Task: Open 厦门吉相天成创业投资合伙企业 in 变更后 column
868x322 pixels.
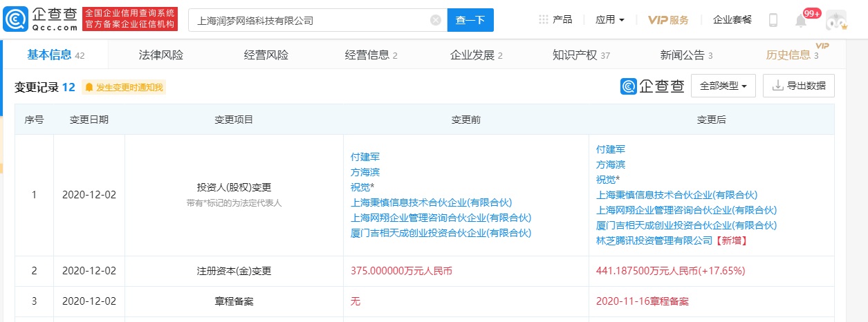Action: click(x=686, y=225)
